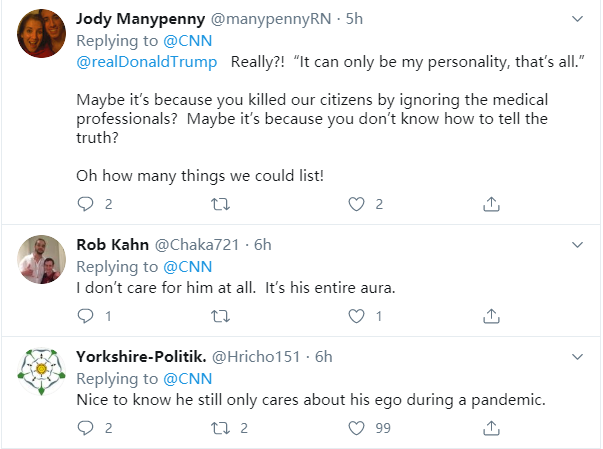
Task: Share Rob Kahn's tweet
Action: tap(491, 316)
